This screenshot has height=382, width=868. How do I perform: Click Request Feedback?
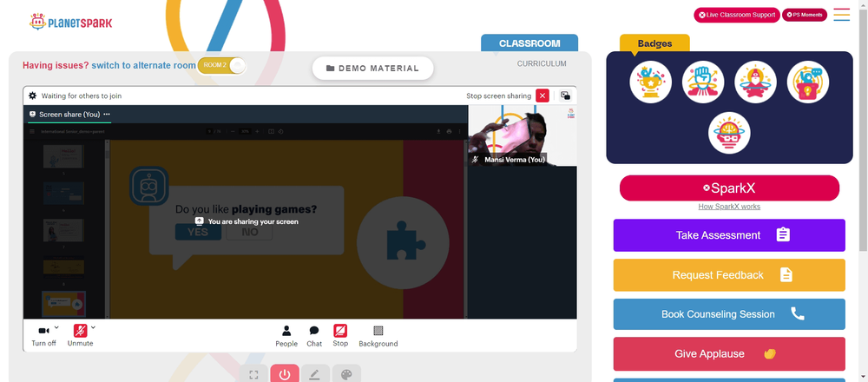point(729,275)
